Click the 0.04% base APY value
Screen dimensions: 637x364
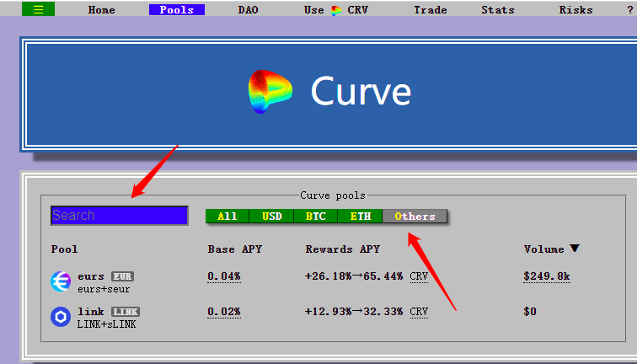(224, 276)
